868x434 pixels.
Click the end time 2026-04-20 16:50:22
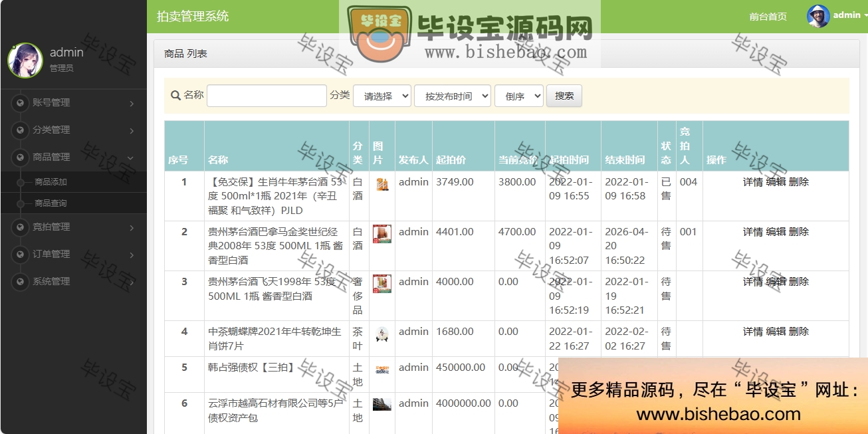(x=626, y=246)
